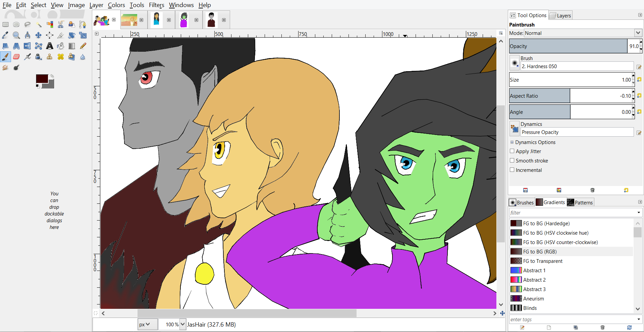Select the Ellipse Select tool
Screen dimensions: 644x332
(16, 25)
